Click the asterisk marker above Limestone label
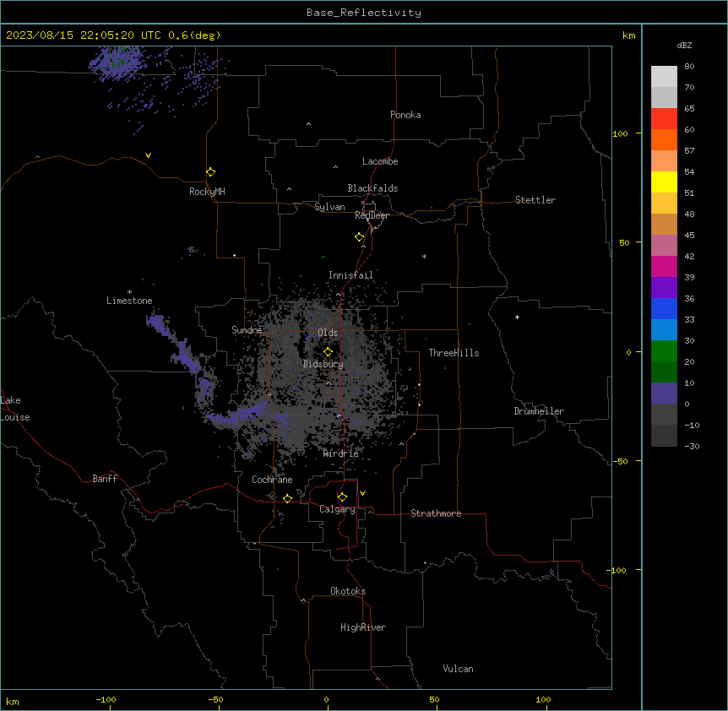Viewport: 728px width, 711px height. (x=129, y=292)
